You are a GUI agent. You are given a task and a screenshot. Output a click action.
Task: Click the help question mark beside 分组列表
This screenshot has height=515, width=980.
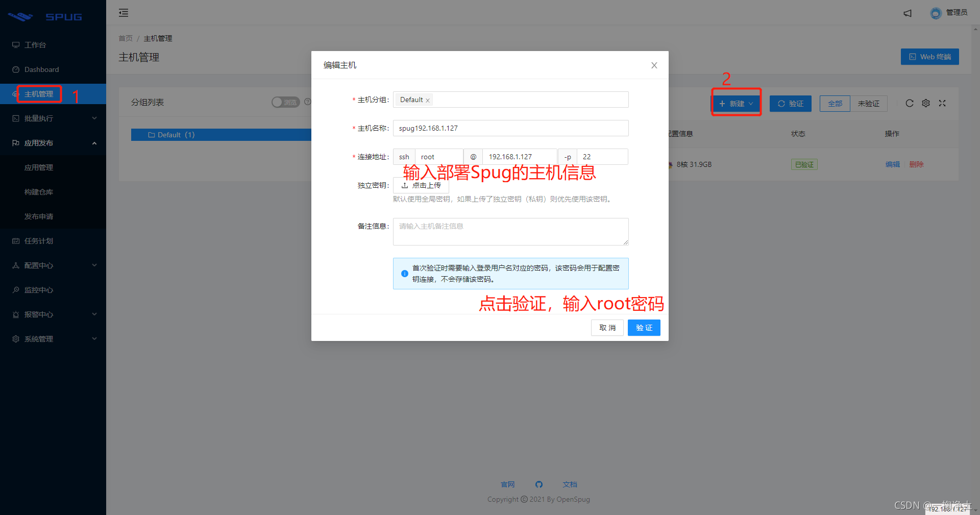[308, 102]
